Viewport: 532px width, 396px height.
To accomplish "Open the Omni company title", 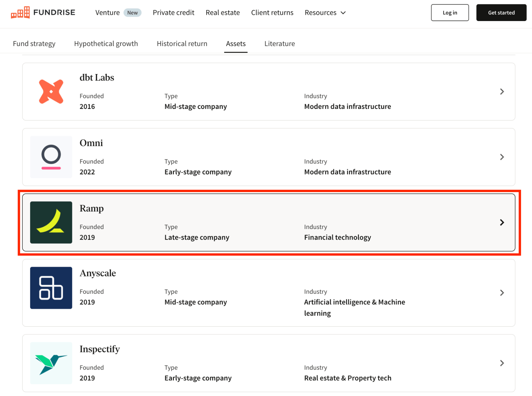I will tap(91, 143).
